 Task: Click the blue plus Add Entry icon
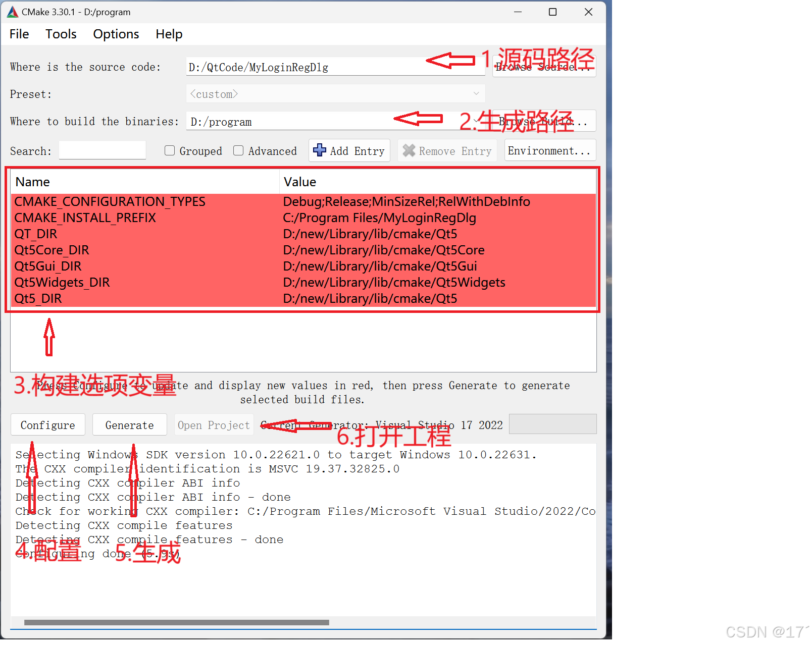tap(319, 150)
